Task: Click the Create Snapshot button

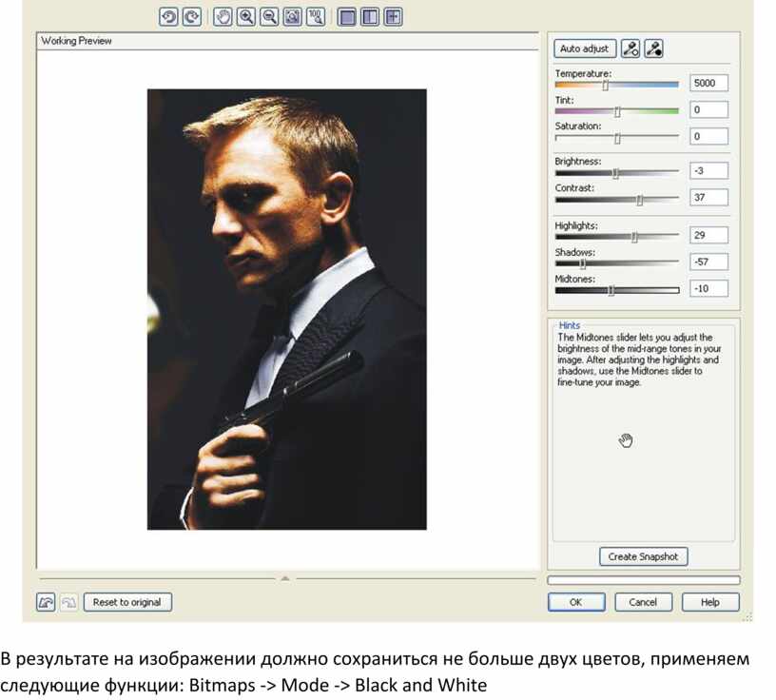Action: point(644,556)
